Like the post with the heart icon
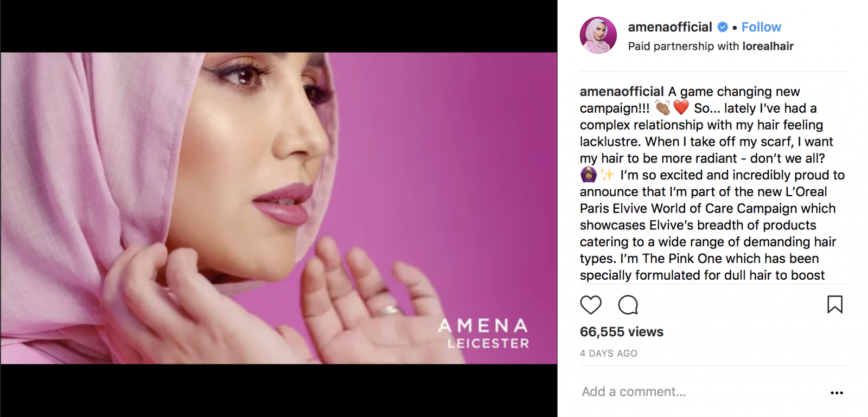868x417 pixels. click(591, 305)
